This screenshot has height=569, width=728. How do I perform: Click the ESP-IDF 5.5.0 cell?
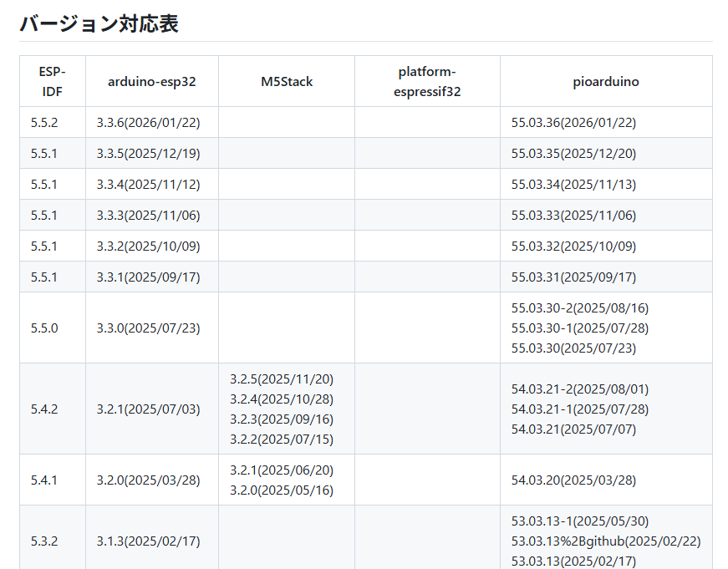point(44,328)
